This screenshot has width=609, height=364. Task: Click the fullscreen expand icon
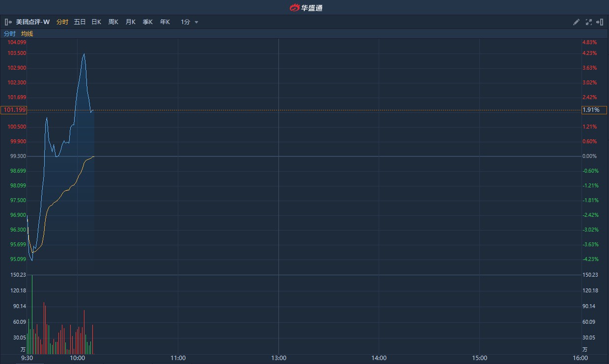pyautogui.click(x=588, y=22)
